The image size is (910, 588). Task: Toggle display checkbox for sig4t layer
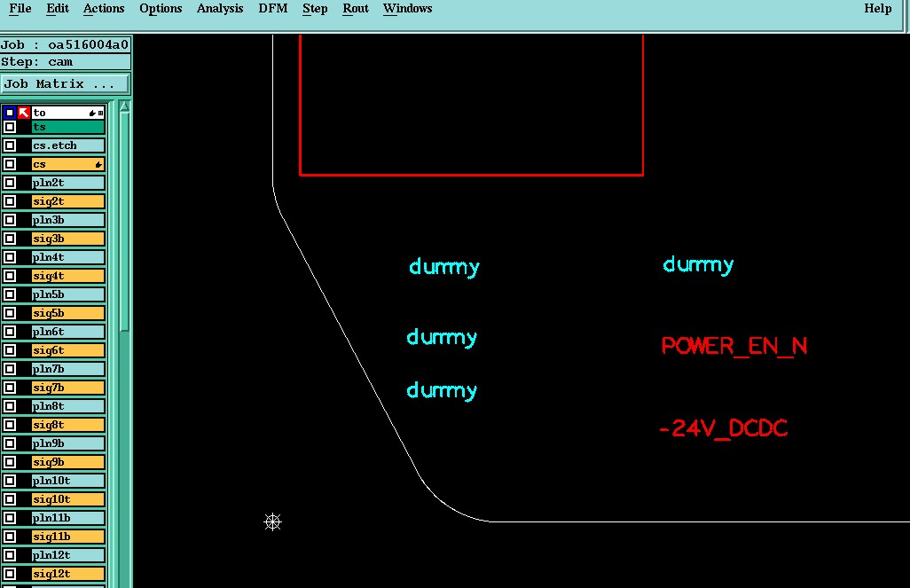tap(9, 276)
